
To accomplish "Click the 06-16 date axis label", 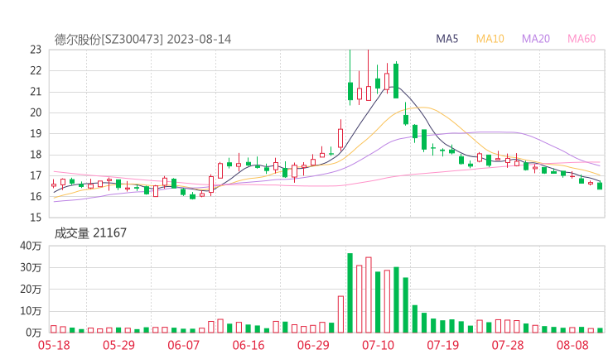I will [249, 345].
